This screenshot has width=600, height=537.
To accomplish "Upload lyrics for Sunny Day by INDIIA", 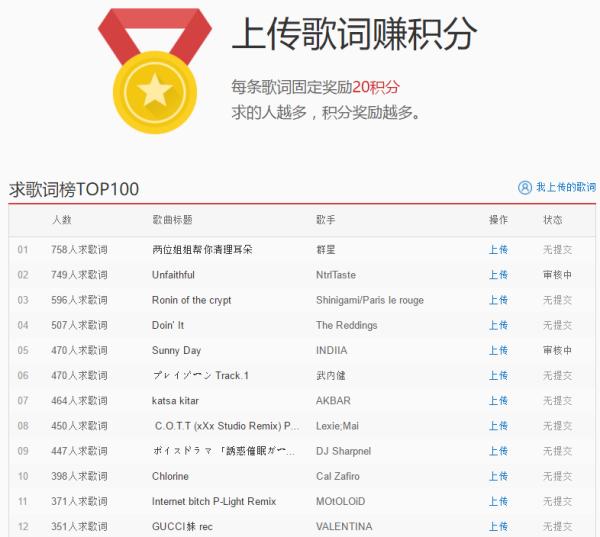I will 498,350.
